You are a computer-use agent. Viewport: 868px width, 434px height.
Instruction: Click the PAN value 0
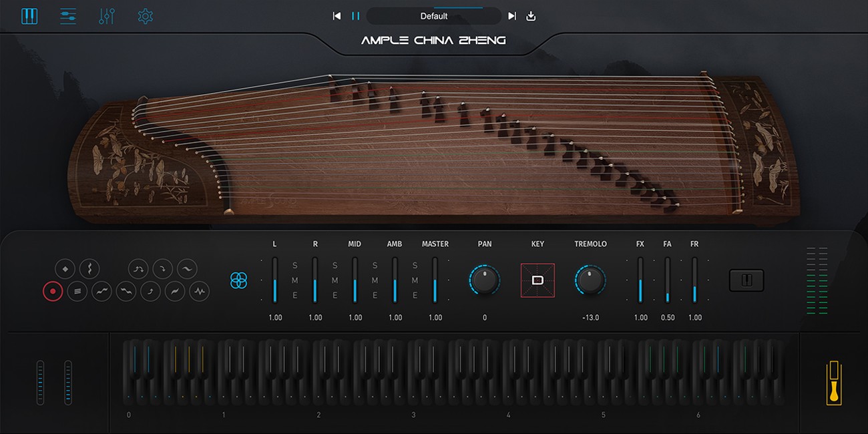coord(485,318)
